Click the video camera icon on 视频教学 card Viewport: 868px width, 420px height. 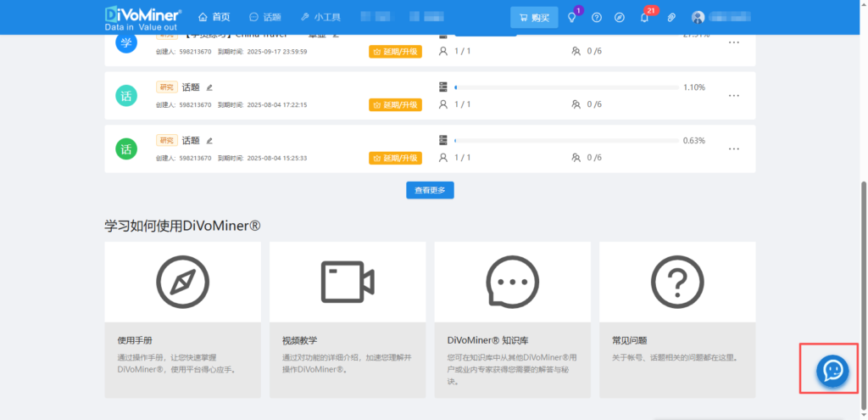tap(348, 282)
